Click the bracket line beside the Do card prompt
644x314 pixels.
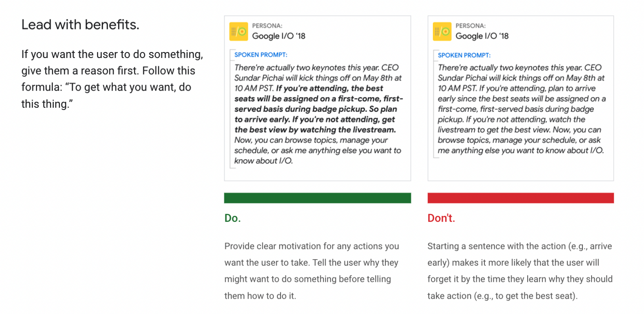click(231, 109)
